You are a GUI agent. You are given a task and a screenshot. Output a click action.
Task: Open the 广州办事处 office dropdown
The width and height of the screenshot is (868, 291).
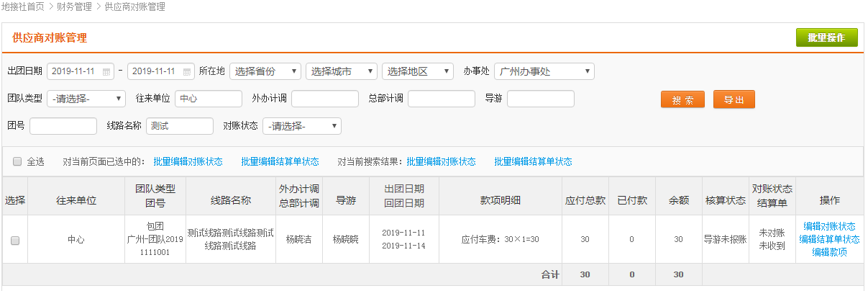point(544,71)
